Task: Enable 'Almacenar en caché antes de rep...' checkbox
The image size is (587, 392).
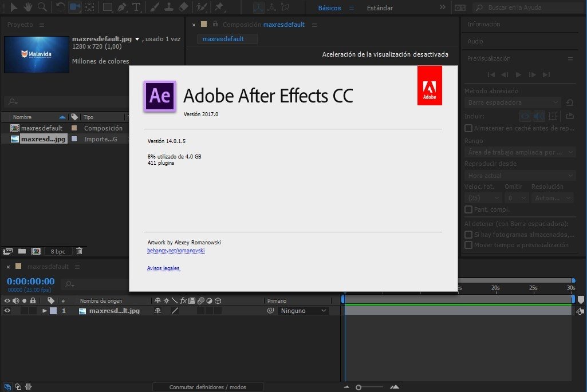Action: (468, 128)
